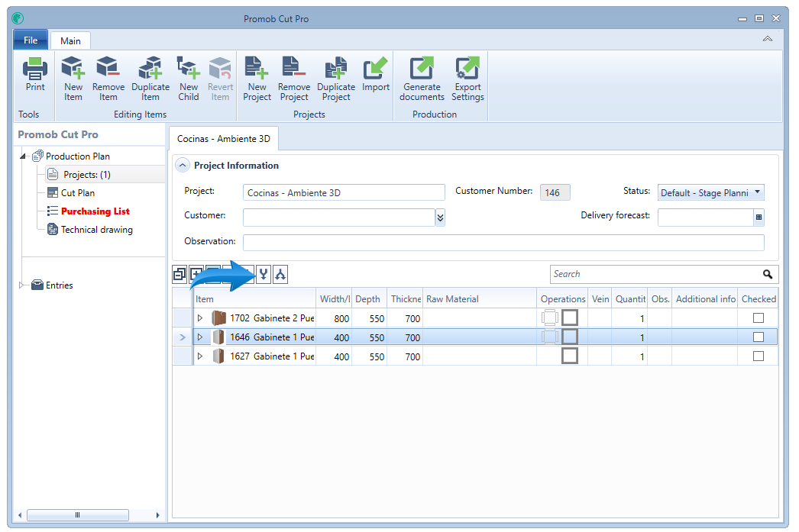Expand the 1702 Gabinete 2 Pue row
799x532 pixels.
coord(200,318)
